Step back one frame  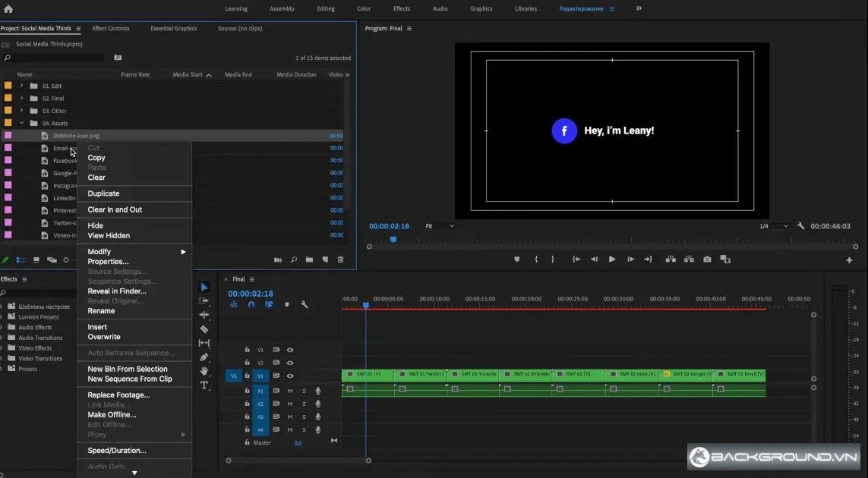coord(594,259)
